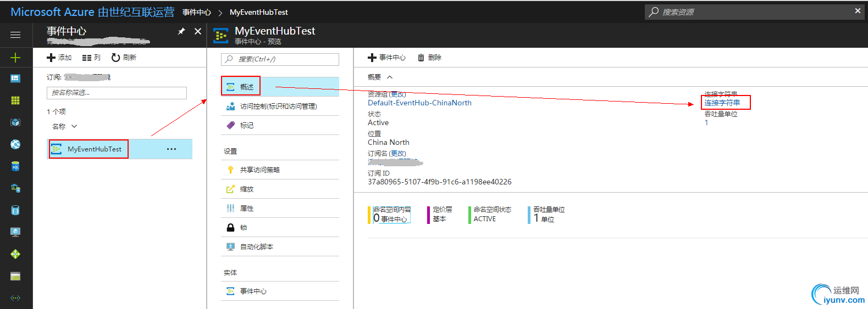Click China North location text
This screenshot has width=868, height=309.
pyautogui.click(x=389, y=142)
